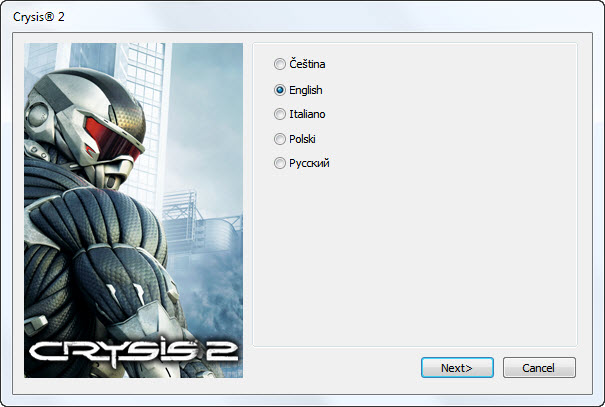The width and height of the screenshot is (605, 407).
Task: Select the Русский language radio button
Action: tap(280, 163)
